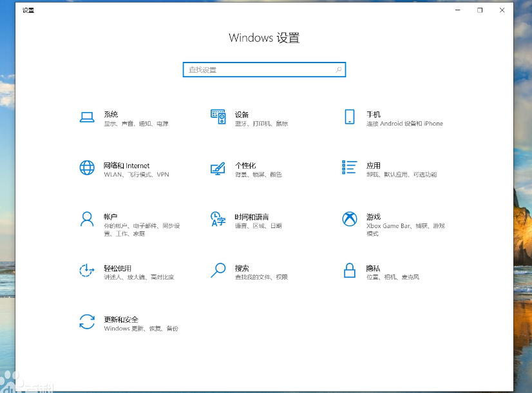
Task: Open the 更新和安全 refresh arrows icon
Action: point(87,321)
